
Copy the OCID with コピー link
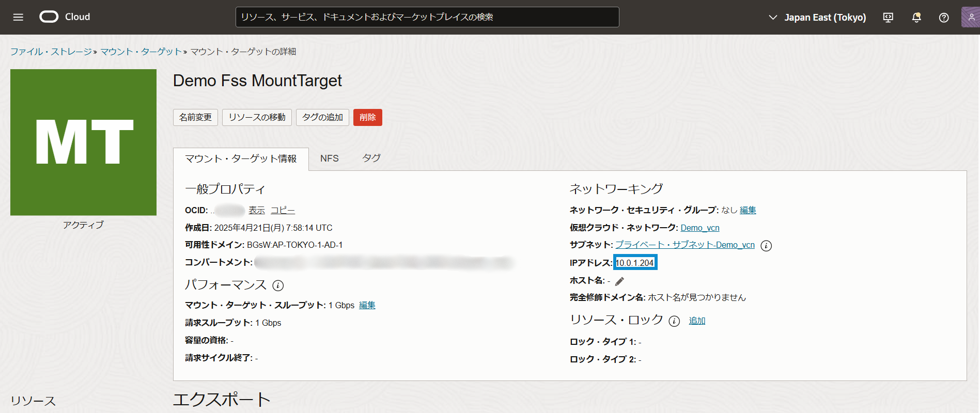(283, 210)
